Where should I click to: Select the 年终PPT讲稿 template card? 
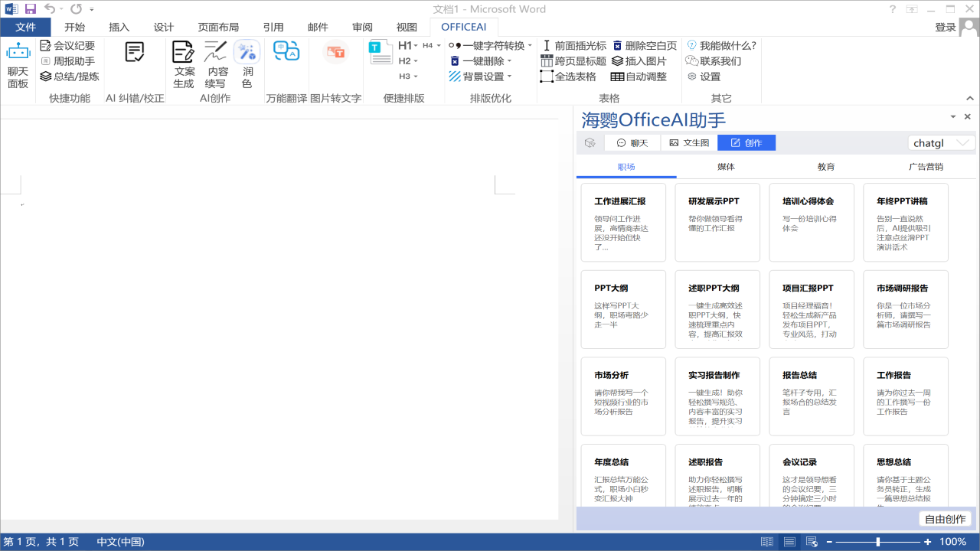coord(905,222)
